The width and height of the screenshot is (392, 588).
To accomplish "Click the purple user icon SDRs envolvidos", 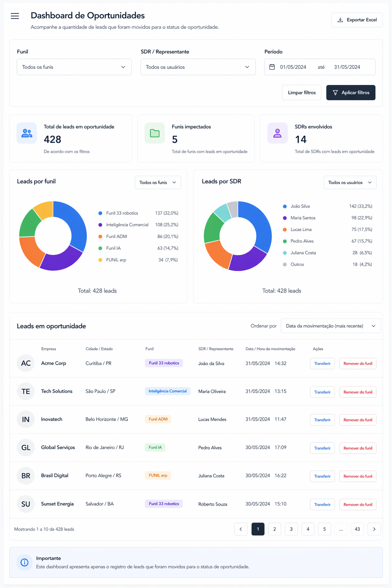I will tap(278, 133).
